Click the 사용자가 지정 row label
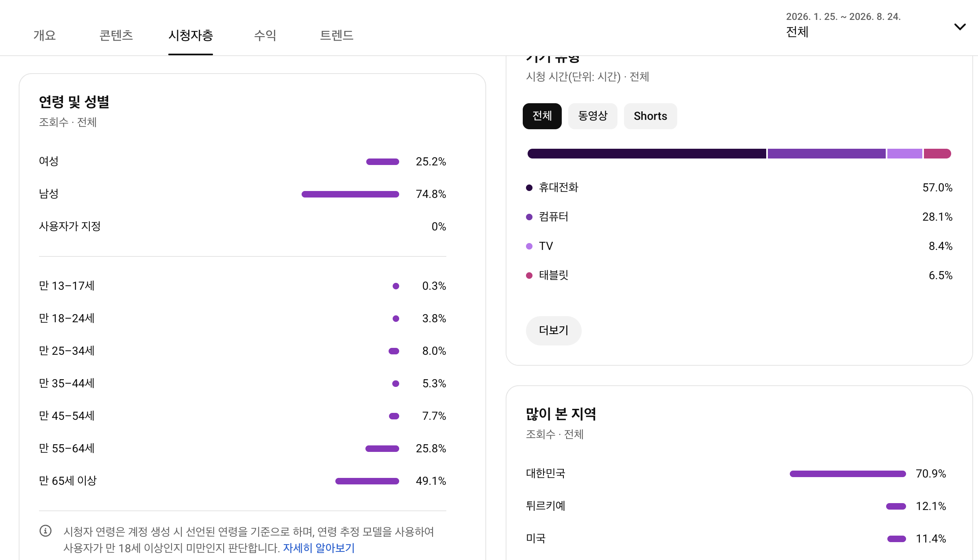Image resolution: width=978 pixels, height=560 pixels. click(70, 226)
